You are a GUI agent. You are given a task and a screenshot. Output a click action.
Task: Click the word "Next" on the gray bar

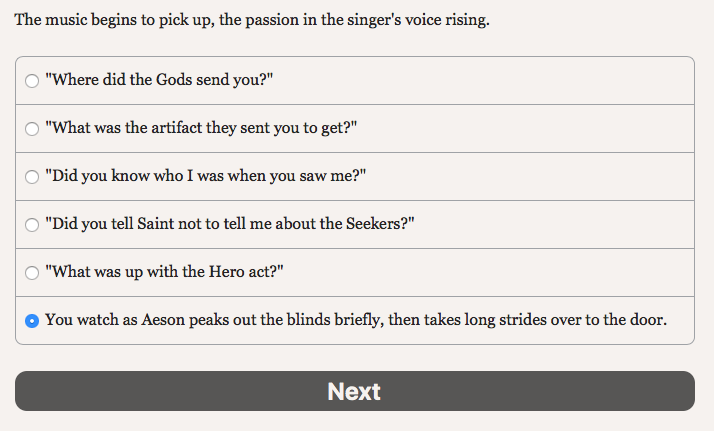tap(354, 391)
